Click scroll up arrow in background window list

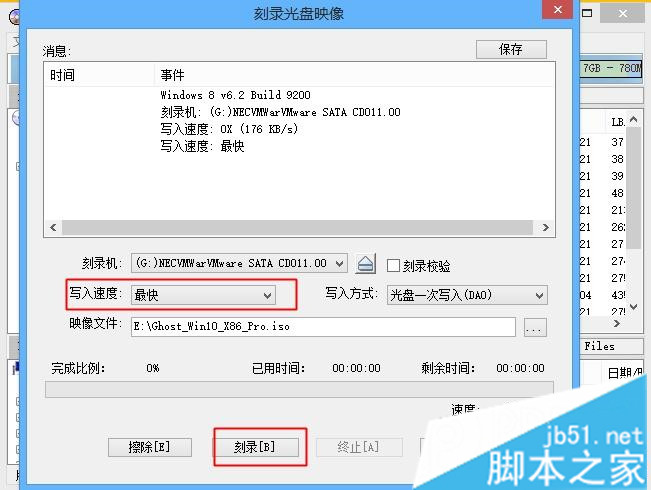click(634, 120)
